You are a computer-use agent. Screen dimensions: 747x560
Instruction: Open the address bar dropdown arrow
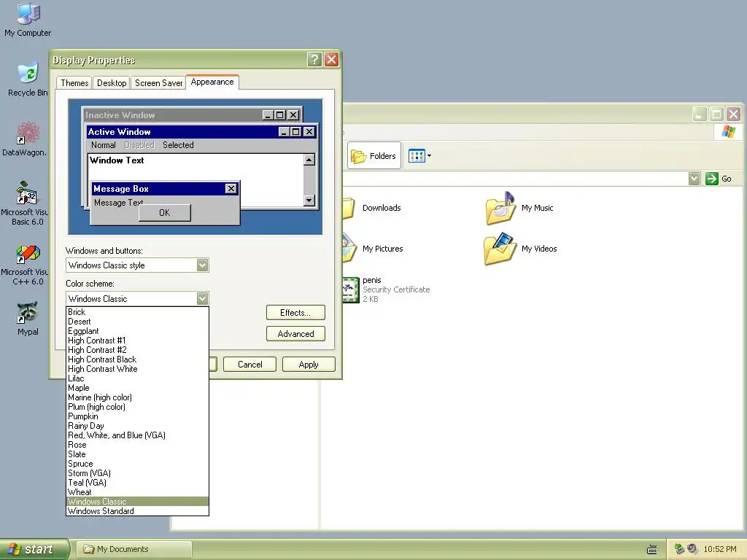694,179
